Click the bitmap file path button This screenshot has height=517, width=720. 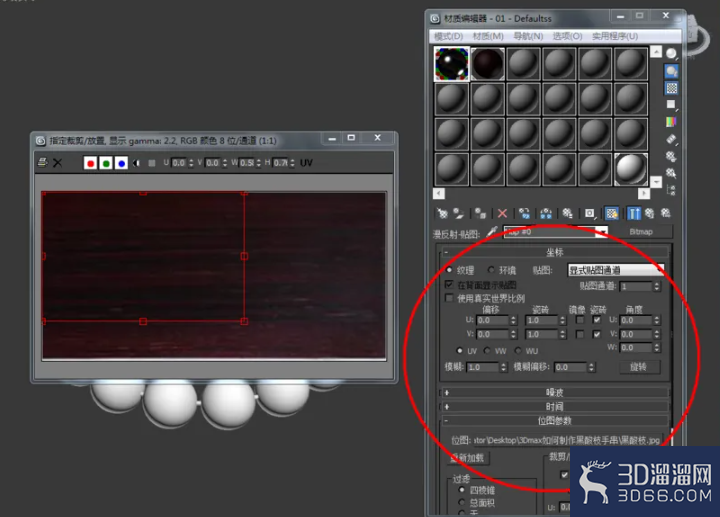[567, 440]
